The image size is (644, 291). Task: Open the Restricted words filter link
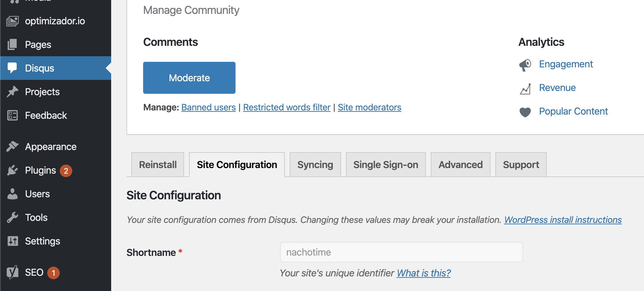point(287,107)
